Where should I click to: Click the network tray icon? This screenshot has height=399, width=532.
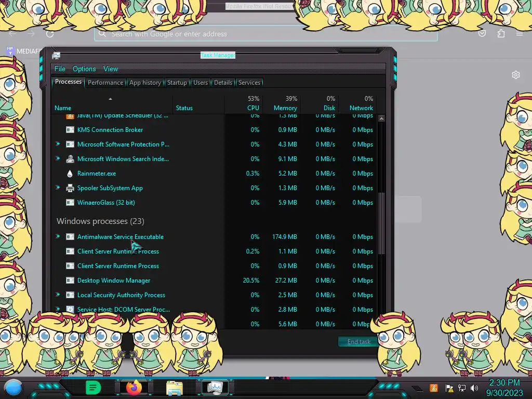(x=462, y=388)
